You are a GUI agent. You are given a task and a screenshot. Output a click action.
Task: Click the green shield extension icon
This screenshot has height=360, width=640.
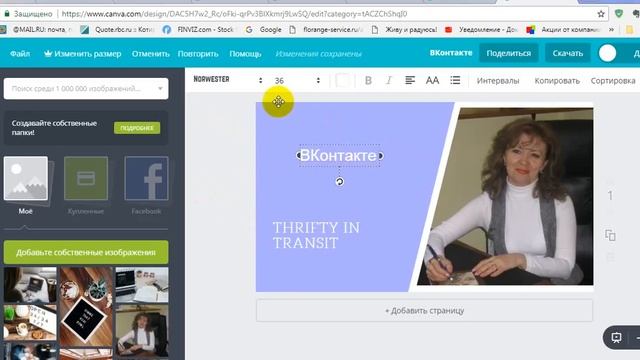point(619,14)
